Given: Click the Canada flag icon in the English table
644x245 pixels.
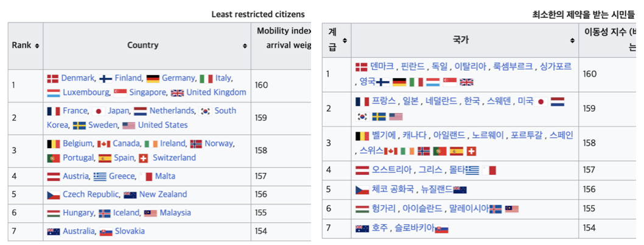Looking at the screenshot, I should (103, 144).
